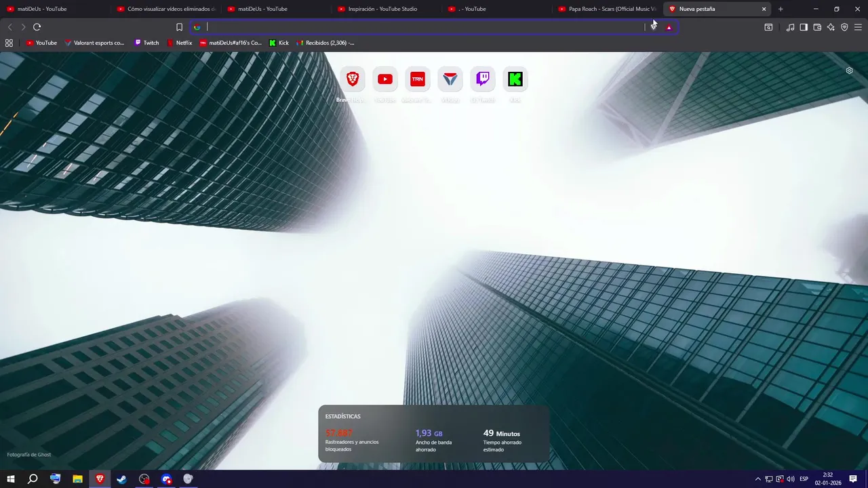
Task: Open the Kick top site tile
Action: coord(515,79)
